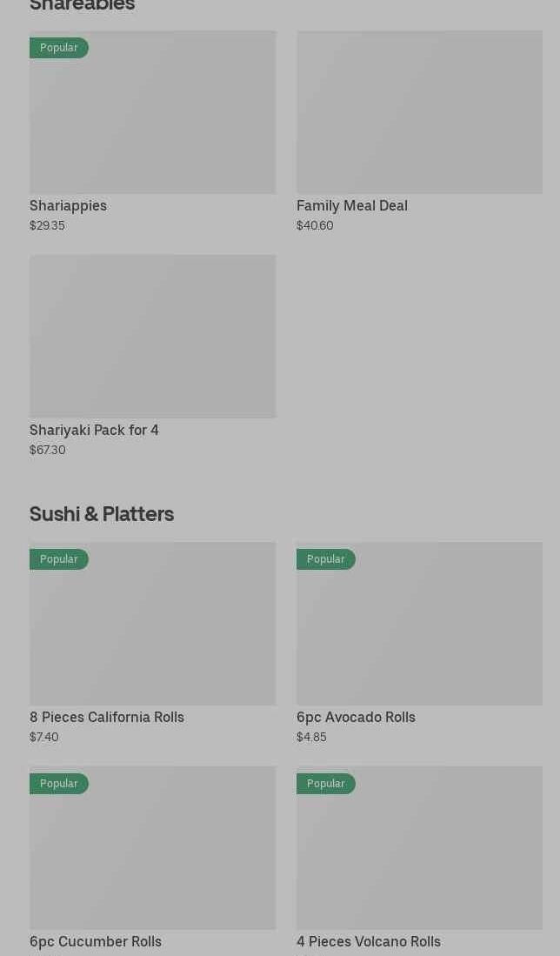Screen dimensions: 560x956
Task: Select the 4 Pieces Volcano Rolls title
Action: tap(369, 941)
